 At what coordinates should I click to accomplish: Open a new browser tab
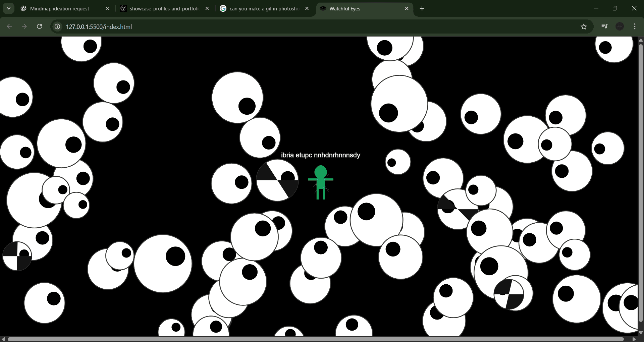(422, 9)
